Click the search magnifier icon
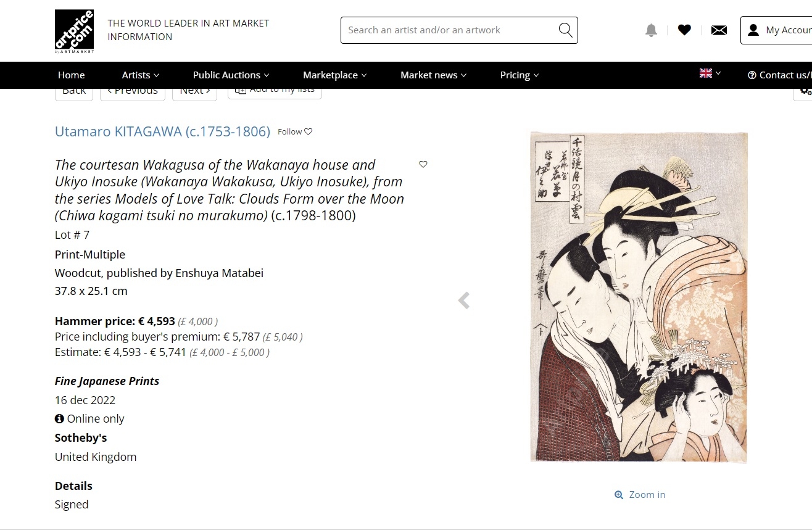The image size is (812, 530). [x=565, y=30]
